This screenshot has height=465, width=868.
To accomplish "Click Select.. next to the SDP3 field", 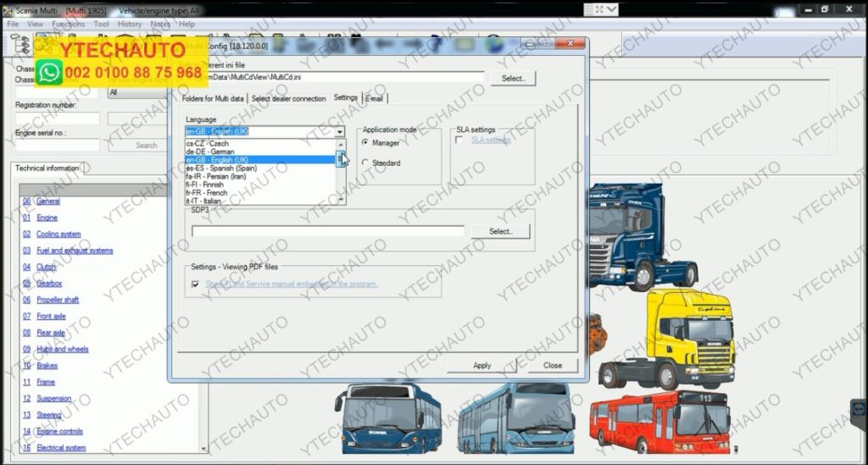I will (500, 231).
